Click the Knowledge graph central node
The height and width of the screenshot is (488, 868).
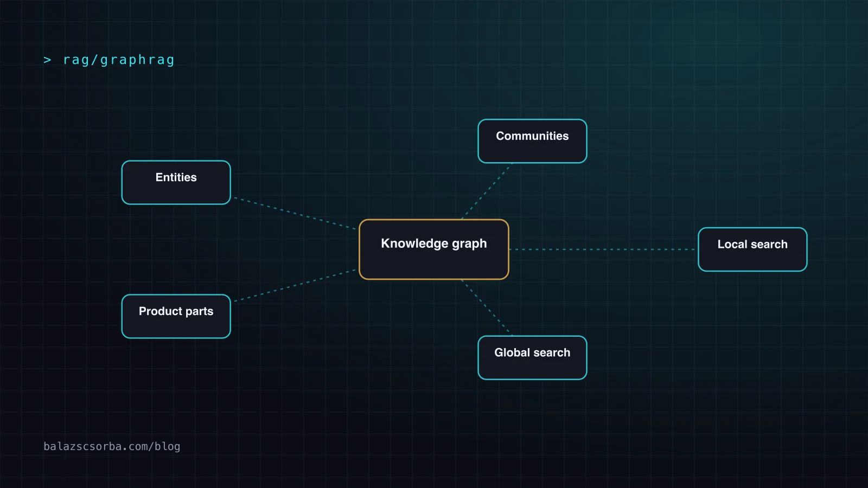pos(434,249)
